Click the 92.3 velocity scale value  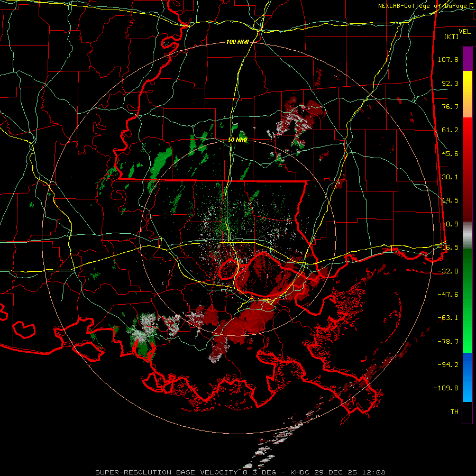[x=450, y=83]
